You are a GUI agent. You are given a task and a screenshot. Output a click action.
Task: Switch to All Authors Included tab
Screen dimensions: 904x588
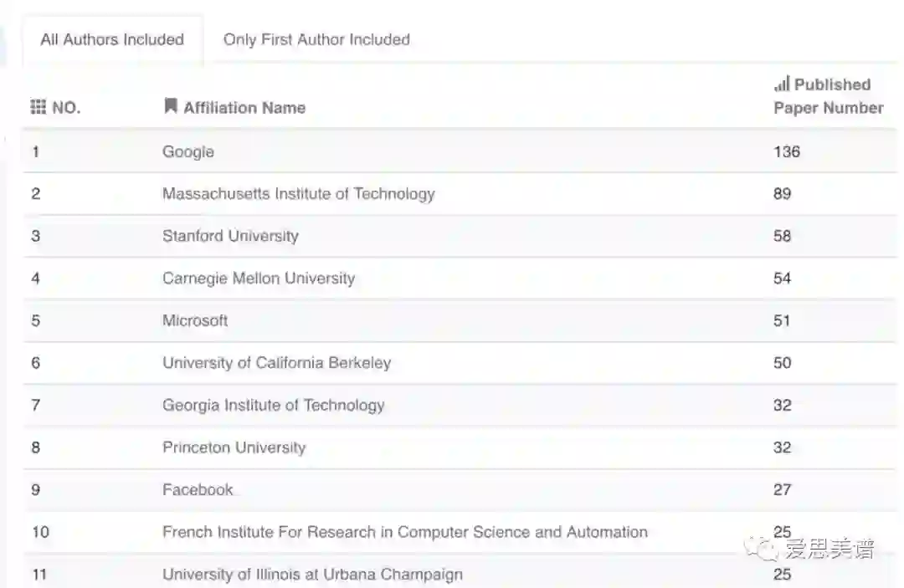pos(112,39)
